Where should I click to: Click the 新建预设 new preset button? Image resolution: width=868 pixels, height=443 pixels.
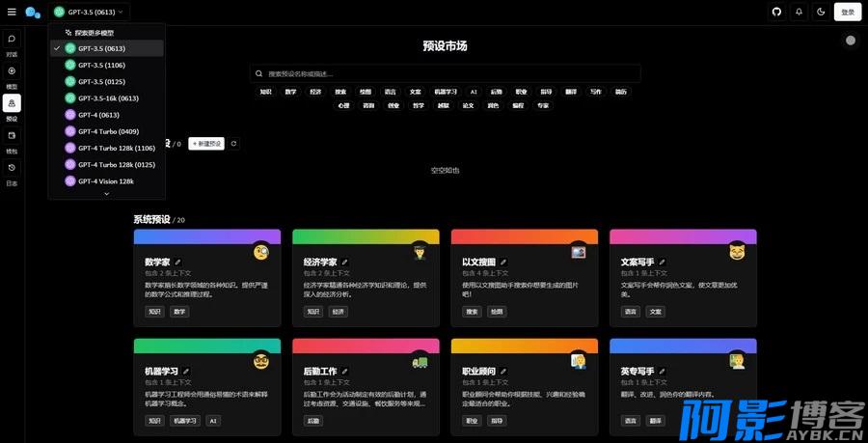click(x=206, y=144)
